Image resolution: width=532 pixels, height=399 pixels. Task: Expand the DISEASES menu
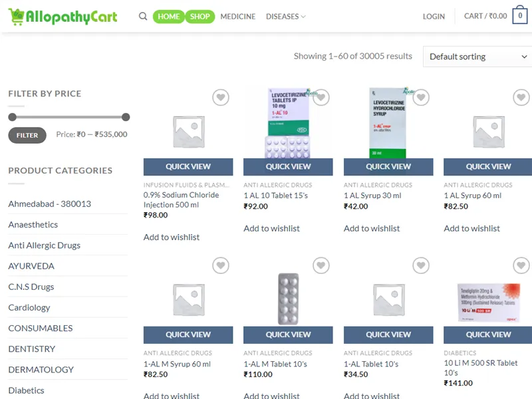286,16
